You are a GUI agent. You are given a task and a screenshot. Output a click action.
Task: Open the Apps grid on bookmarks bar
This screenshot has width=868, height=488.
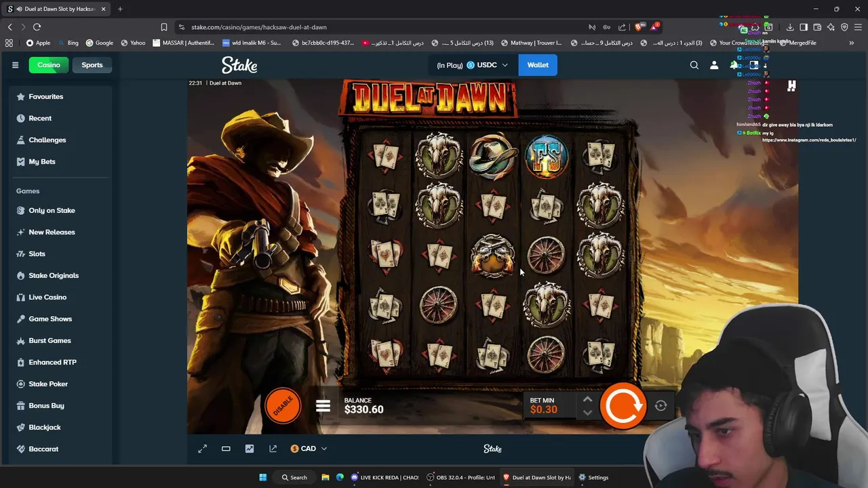coord(9,43)
